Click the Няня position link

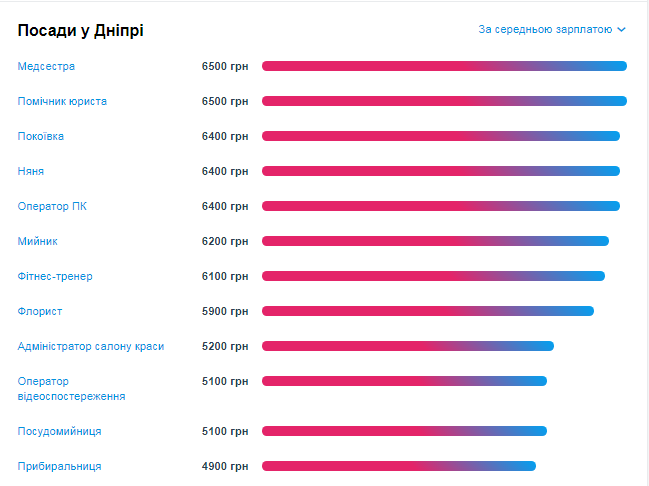pos(31,171)
